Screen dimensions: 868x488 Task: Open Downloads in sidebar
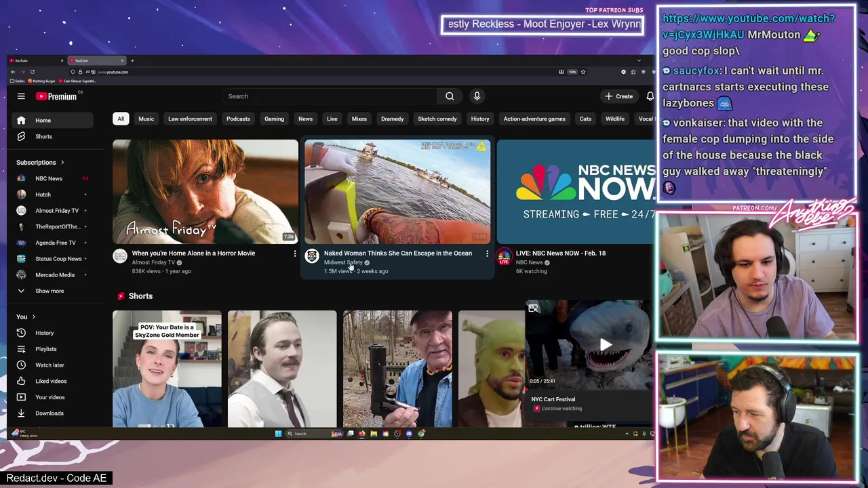pyautogui.click(x=52, y=413)
